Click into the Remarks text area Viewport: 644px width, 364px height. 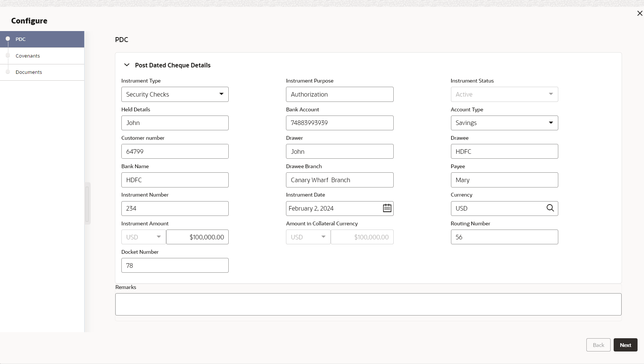point(368,304)
